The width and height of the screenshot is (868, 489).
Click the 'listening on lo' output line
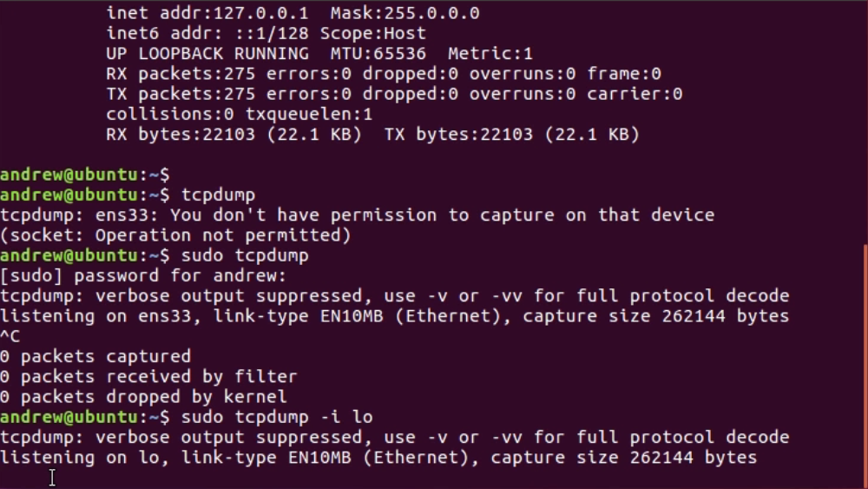[x=378, y=458]
